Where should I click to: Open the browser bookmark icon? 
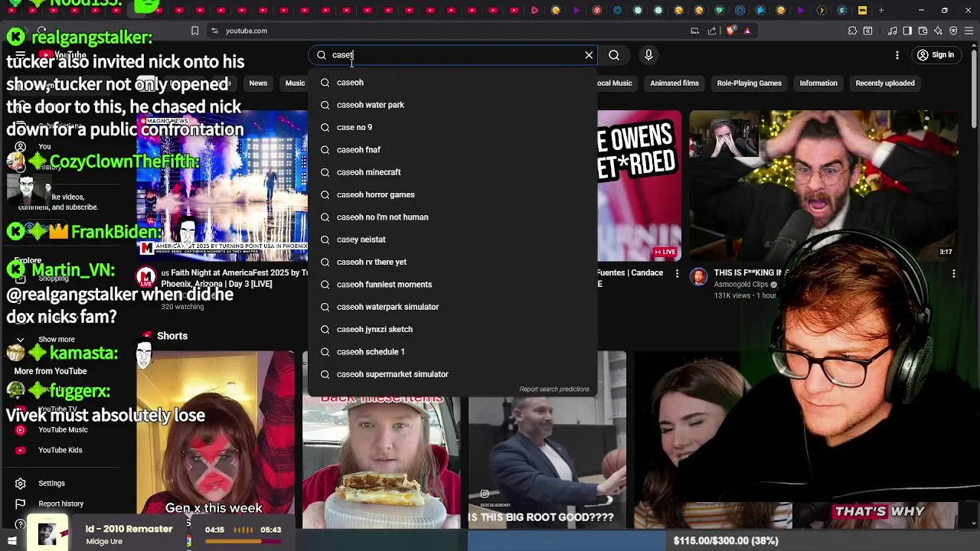point(194,31)
